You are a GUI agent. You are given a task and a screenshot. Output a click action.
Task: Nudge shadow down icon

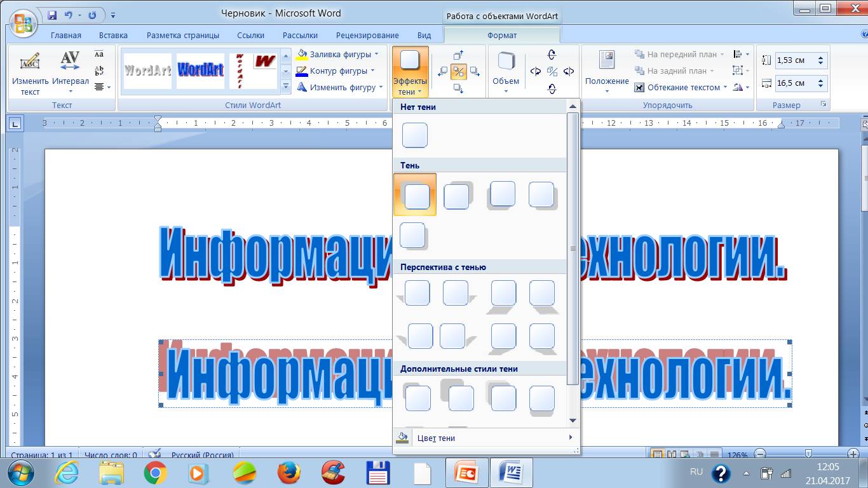tap(458, 87)
